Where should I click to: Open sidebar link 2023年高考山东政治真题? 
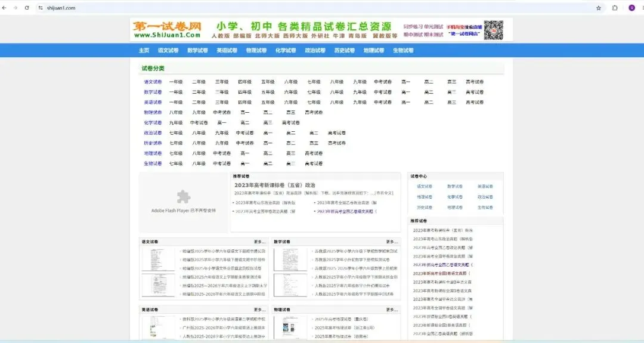click(442, 239)
